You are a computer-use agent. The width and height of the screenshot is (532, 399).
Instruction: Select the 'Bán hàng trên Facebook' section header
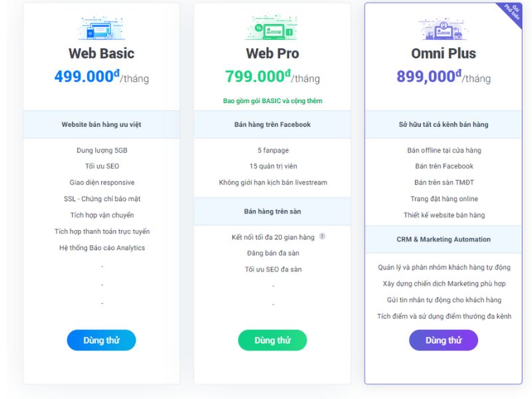pyautogui.click(x=273, y=124)
